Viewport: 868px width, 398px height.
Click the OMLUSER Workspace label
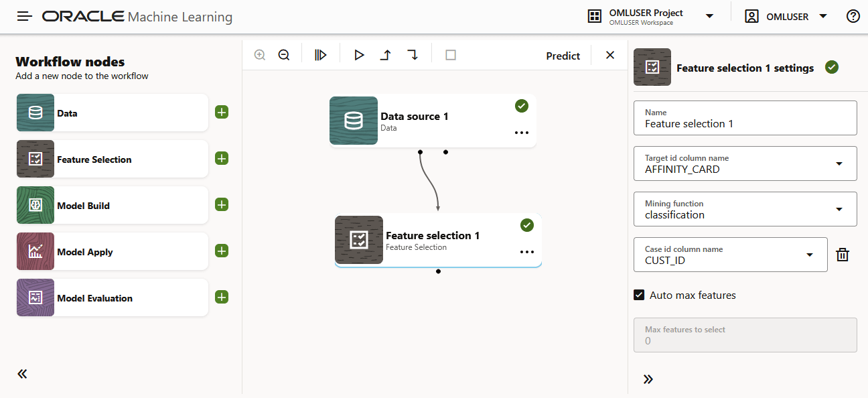tap(641, 23)
